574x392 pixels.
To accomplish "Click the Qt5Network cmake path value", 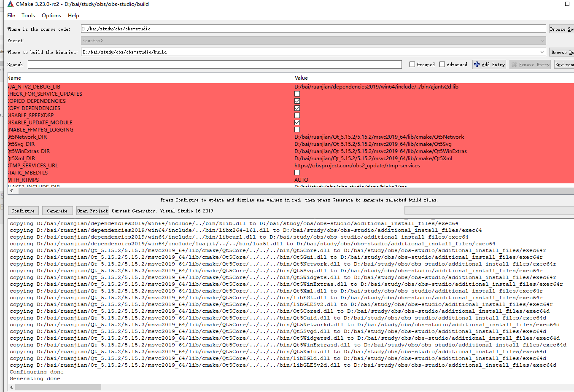I will point(379,137).
